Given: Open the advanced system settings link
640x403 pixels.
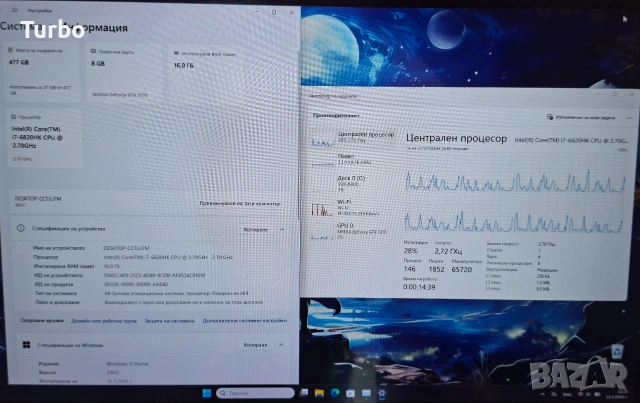Looking at the screenshot, I should click(x=244, y=321).
